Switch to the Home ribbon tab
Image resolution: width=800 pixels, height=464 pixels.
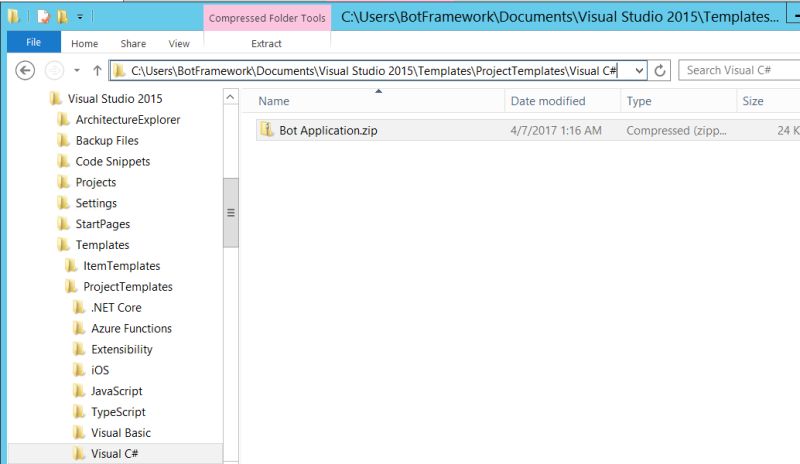(85, 43)
